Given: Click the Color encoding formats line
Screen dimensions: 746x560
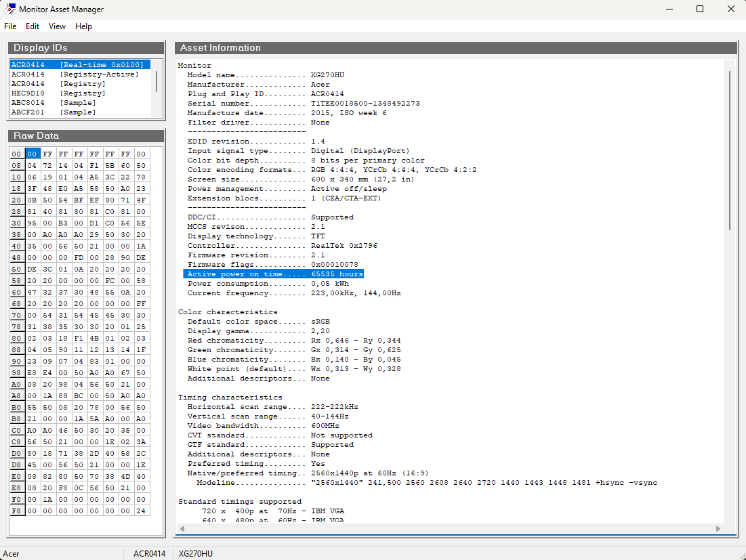Looking at the screenshot, I should (332, 170).
